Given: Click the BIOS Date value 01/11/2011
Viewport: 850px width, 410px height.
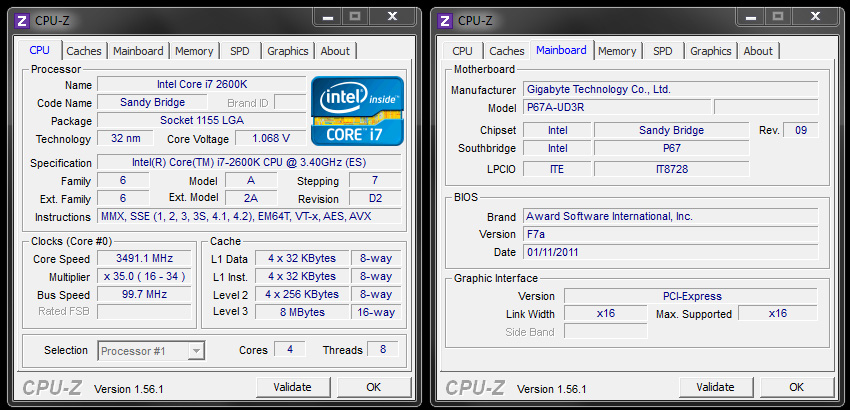Looking at the screenshot, I should coord(671,252).
